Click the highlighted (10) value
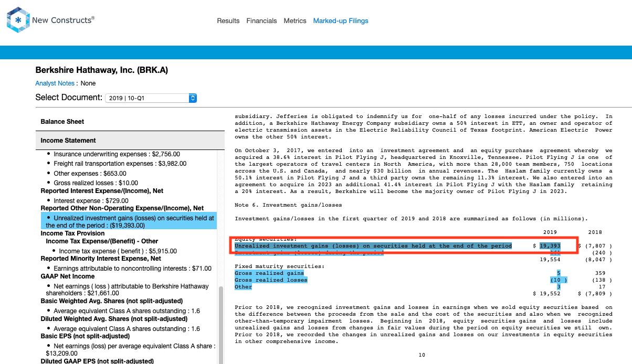This screenshot has height=364, width=632. point(559,280)
